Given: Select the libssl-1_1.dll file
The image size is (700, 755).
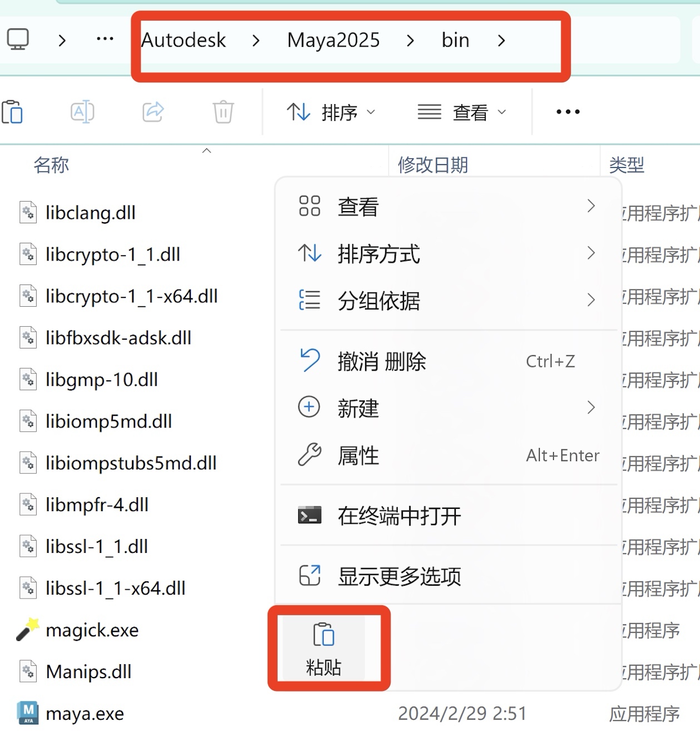Looking at the screenshot, I should point(97,547).
